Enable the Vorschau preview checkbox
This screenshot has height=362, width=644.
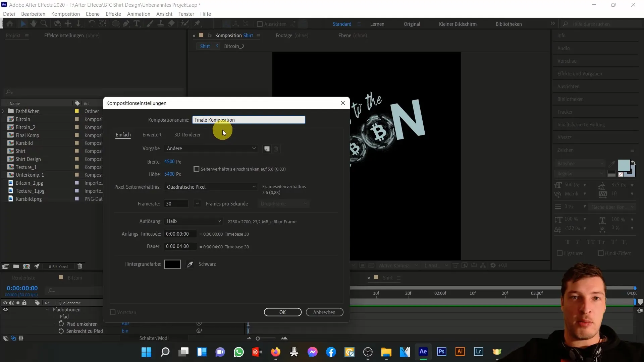112,312
